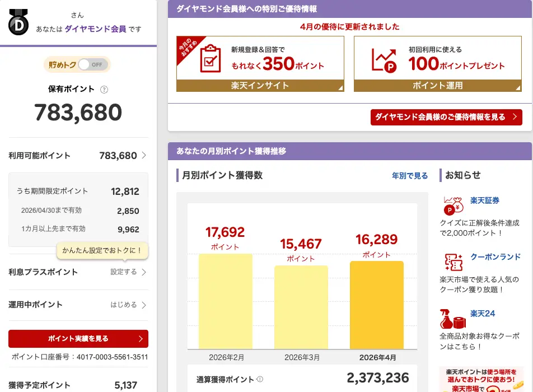Follow the クーポンランド text link
Viewport: 533px width, 392px height.
click(495, 257)
